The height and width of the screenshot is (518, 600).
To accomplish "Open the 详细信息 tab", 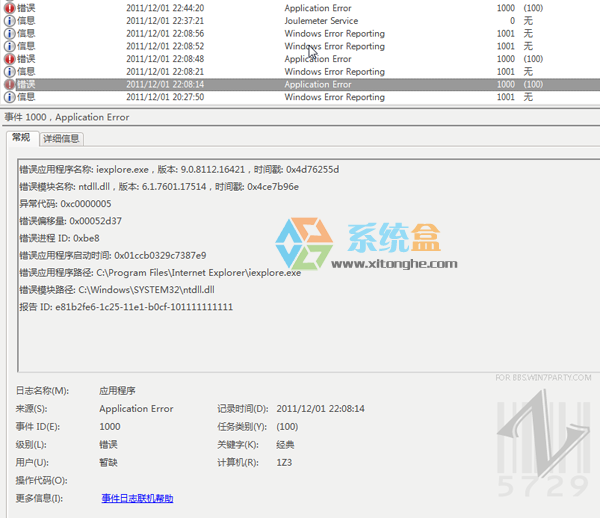I will click(x=61, y=138).
